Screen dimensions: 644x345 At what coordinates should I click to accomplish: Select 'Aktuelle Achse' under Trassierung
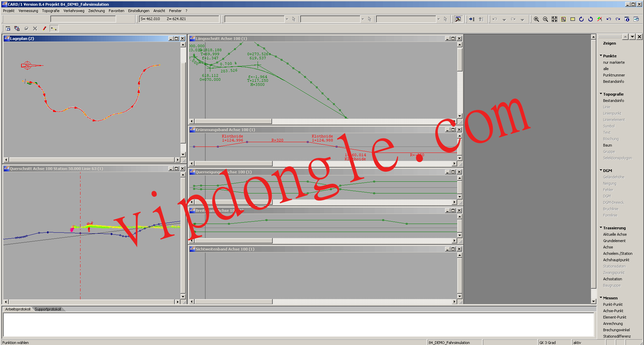(615, 234)
